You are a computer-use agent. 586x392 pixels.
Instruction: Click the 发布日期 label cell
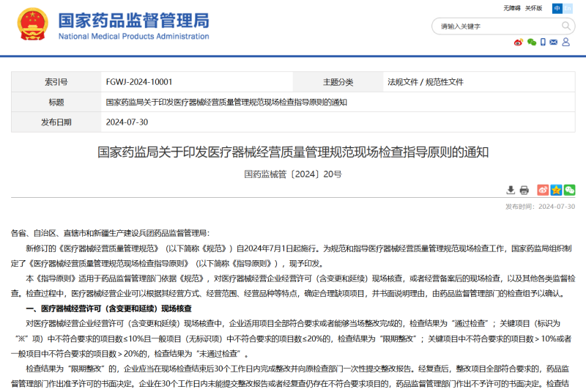coord(56,122)
